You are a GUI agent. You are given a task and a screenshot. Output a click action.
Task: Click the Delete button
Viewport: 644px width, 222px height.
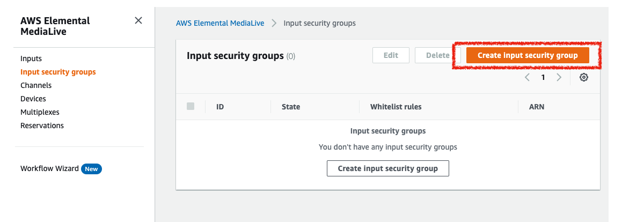(437, 55)
